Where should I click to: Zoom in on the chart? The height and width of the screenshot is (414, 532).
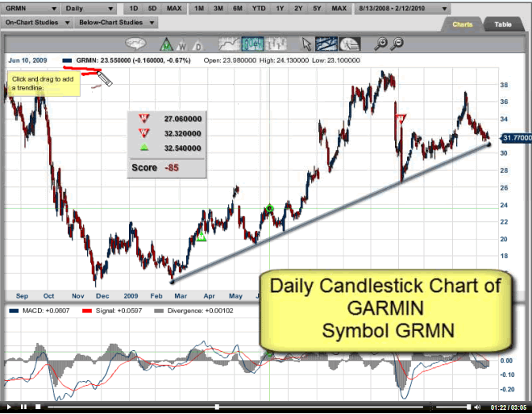pos(381,44)
